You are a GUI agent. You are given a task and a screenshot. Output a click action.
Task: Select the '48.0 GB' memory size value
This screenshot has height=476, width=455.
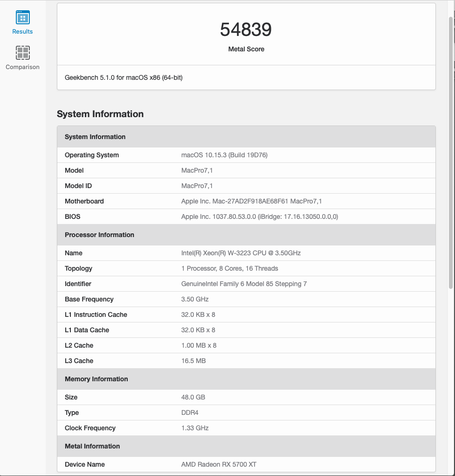193,398
